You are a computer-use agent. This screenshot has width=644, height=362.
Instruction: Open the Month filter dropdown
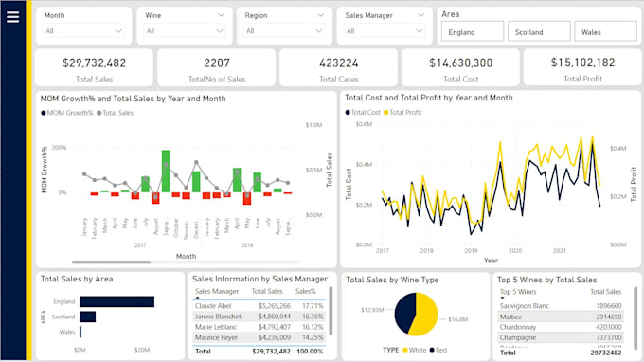coord(83,31)
